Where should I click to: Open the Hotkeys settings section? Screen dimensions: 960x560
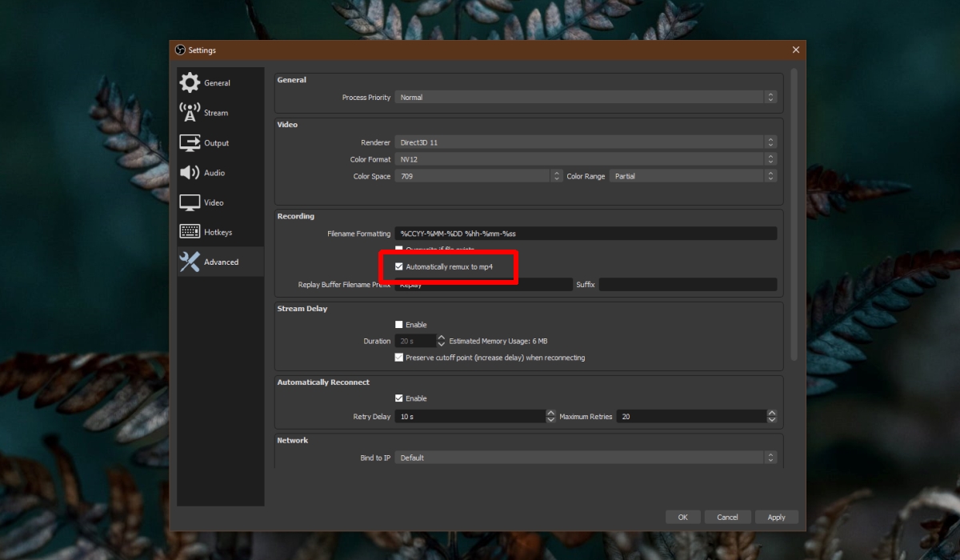coord(221,232)
